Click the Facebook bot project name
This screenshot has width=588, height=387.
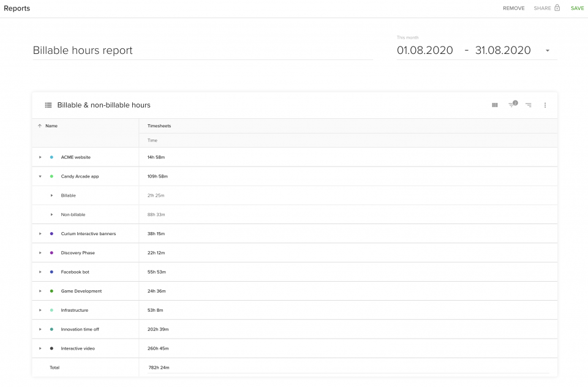coord(75,272)
